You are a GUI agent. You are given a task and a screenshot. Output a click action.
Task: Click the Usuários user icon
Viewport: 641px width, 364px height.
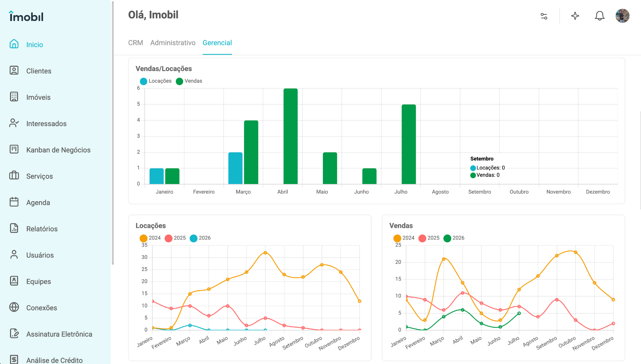(14, 255)
